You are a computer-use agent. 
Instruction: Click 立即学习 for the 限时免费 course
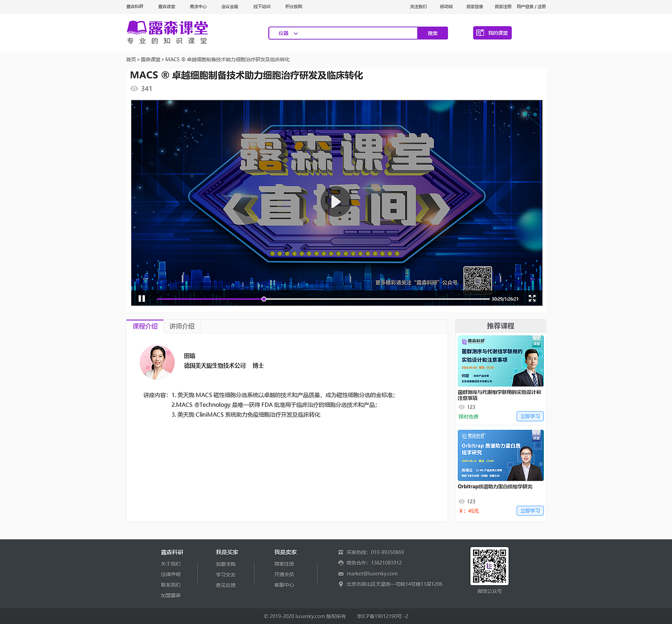530,416
